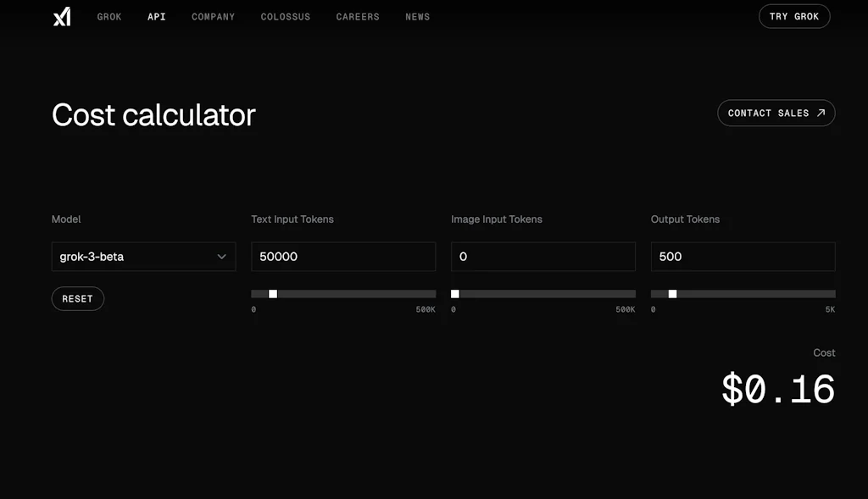This screenshot has width=868, height=499.
Task: Click the Output Tokens slider handle
Action: tap(672, 294)
